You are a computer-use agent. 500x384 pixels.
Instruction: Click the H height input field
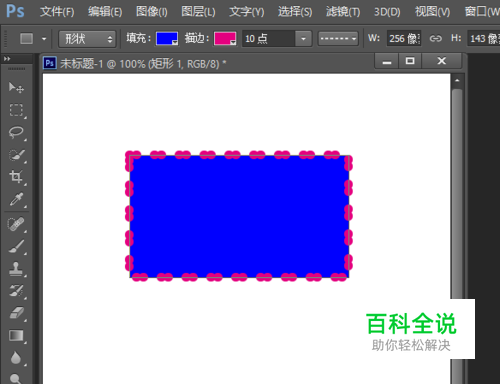click(484, 39)
